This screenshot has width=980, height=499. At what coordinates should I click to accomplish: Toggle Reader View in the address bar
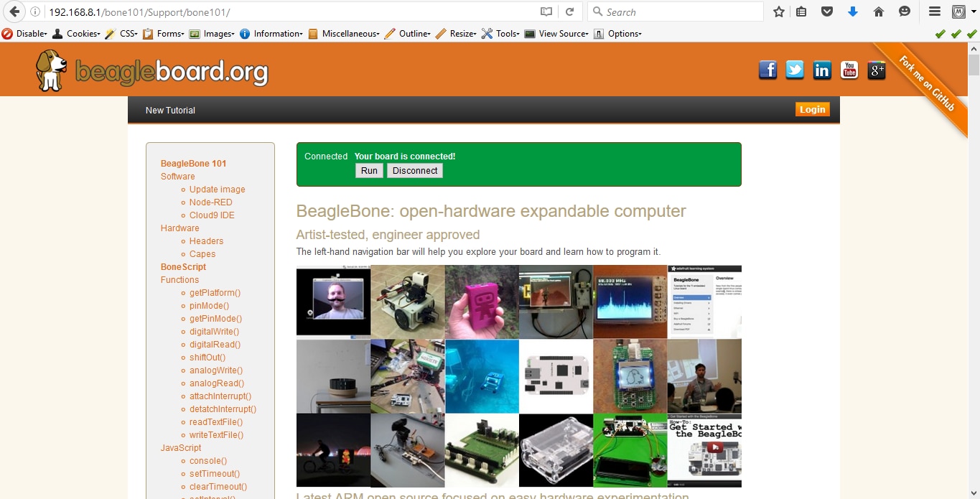pyautogui.click(x=546, y=12)
